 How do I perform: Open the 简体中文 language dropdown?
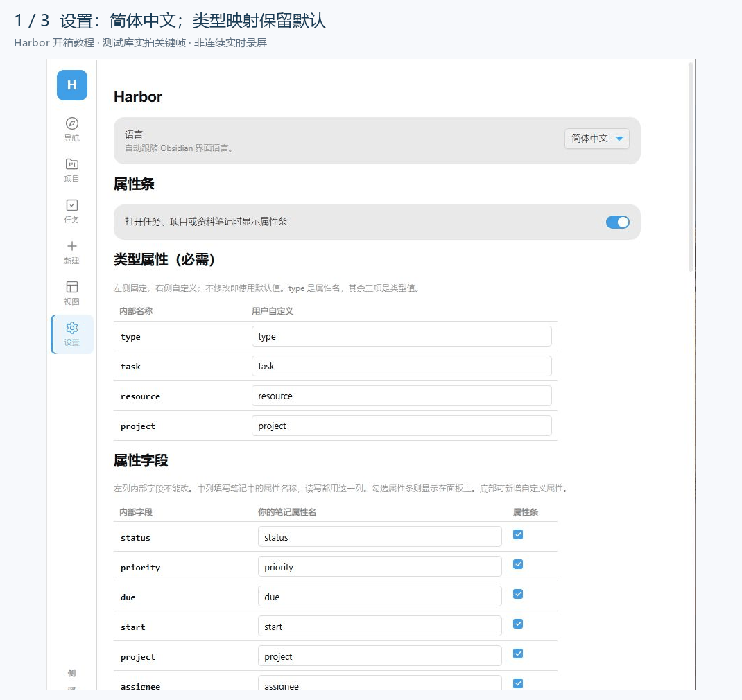(597, 139)
